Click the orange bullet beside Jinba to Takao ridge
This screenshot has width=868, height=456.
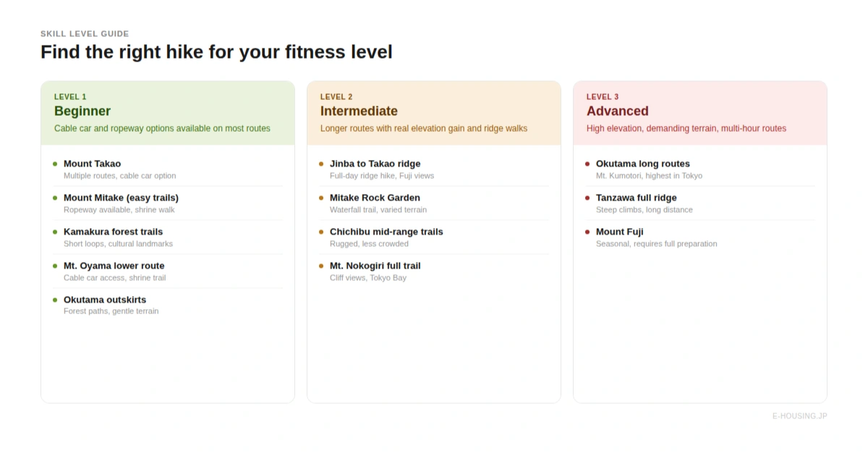[321, 164]
